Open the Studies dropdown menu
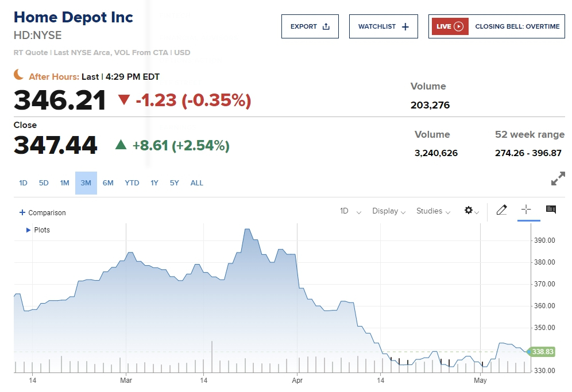Image resolution: width=572 pixels, height=392 pixels. pos(433,211)
